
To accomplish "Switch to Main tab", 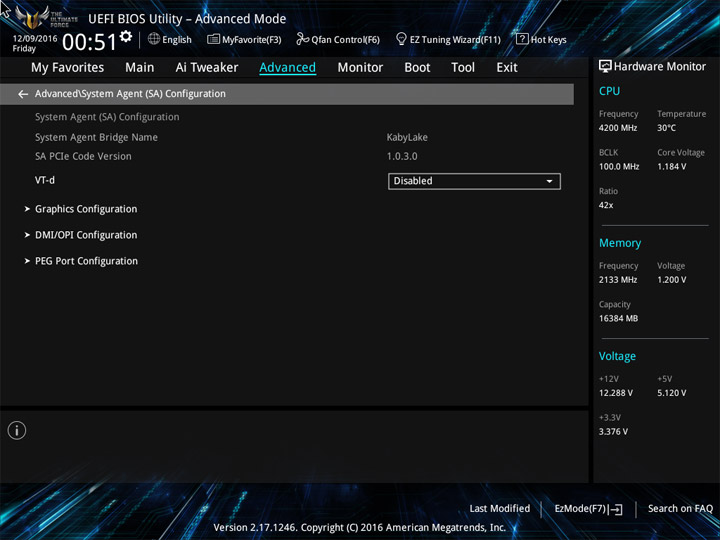I will 140,68.
